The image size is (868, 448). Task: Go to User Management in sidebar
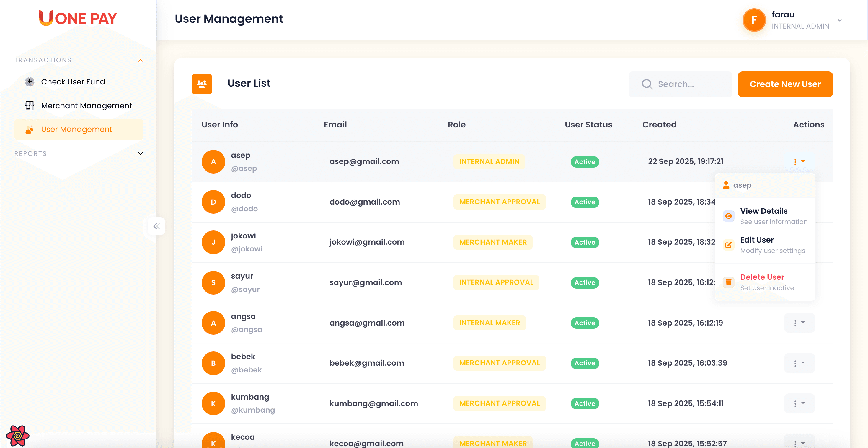pos(76,129)
